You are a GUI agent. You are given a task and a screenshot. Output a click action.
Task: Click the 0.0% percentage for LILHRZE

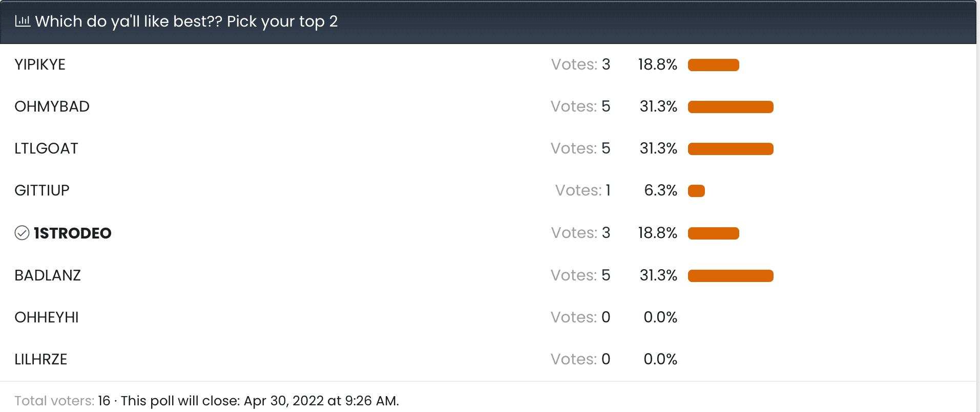click(660, 359)
